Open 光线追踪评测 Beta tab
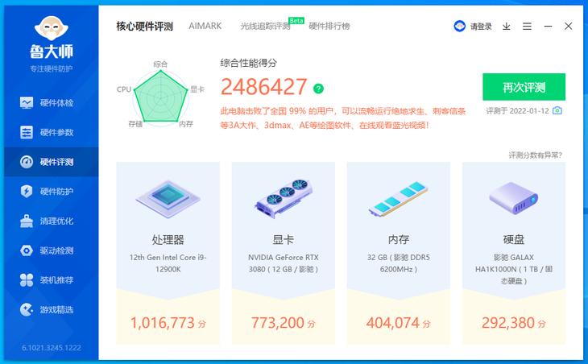Screen dimensions: 588x364 pos(265,27)
